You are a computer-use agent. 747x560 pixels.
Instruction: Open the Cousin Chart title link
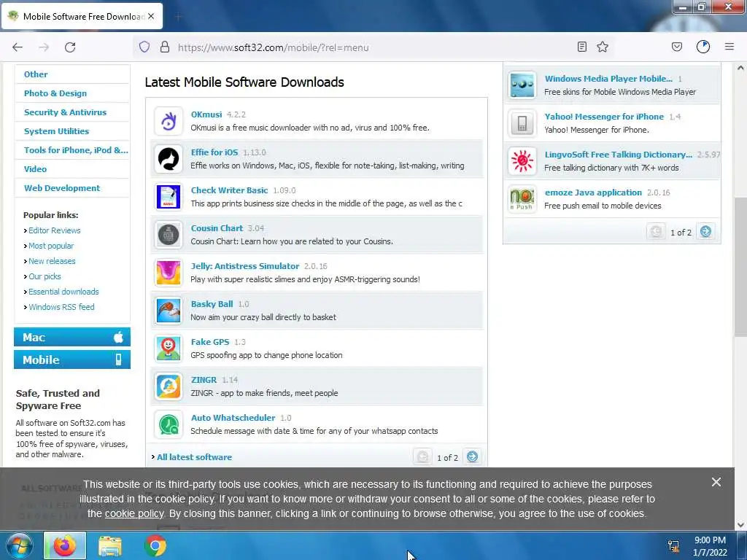pos(217,228)
